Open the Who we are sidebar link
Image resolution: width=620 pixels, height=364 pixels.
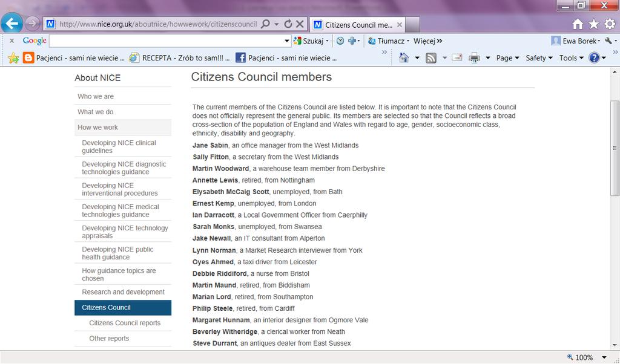pos(96,96)
